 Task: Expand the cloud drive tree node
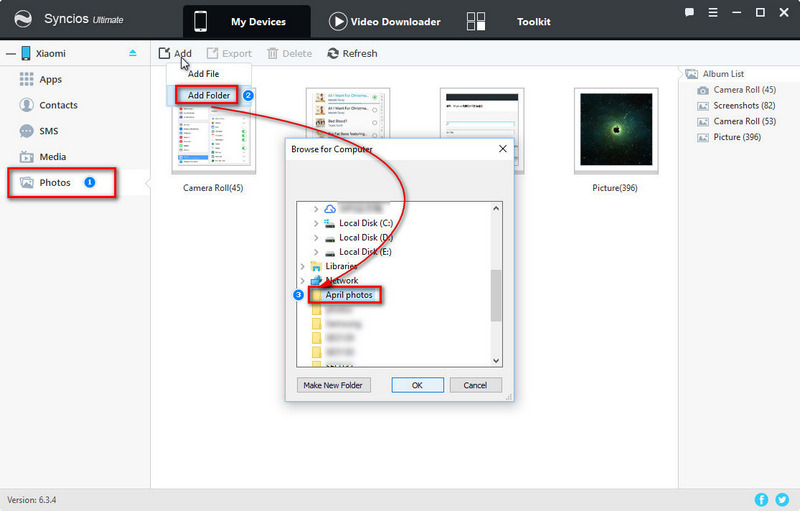point(316,209)
